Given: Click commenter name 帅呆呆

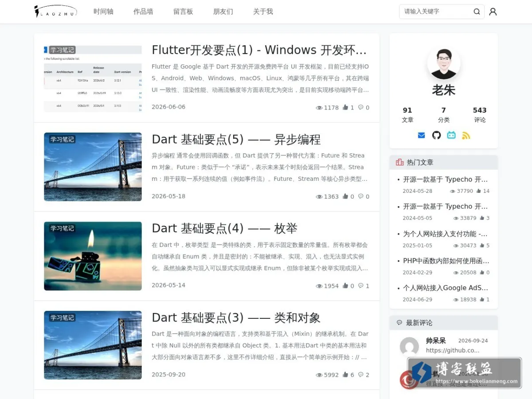Looking at the screenshot, I should pos(436,341).
